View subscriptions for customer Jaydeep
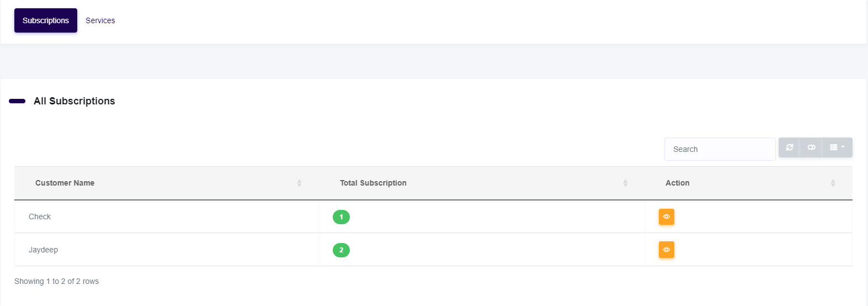The image size is (868, 306). tap(666, 250)
